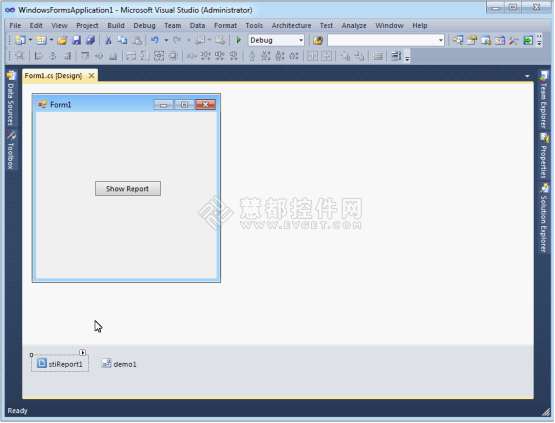Click the Open File folder icon
This screenshot has height=423, width=555.
(x=62, y=40)
